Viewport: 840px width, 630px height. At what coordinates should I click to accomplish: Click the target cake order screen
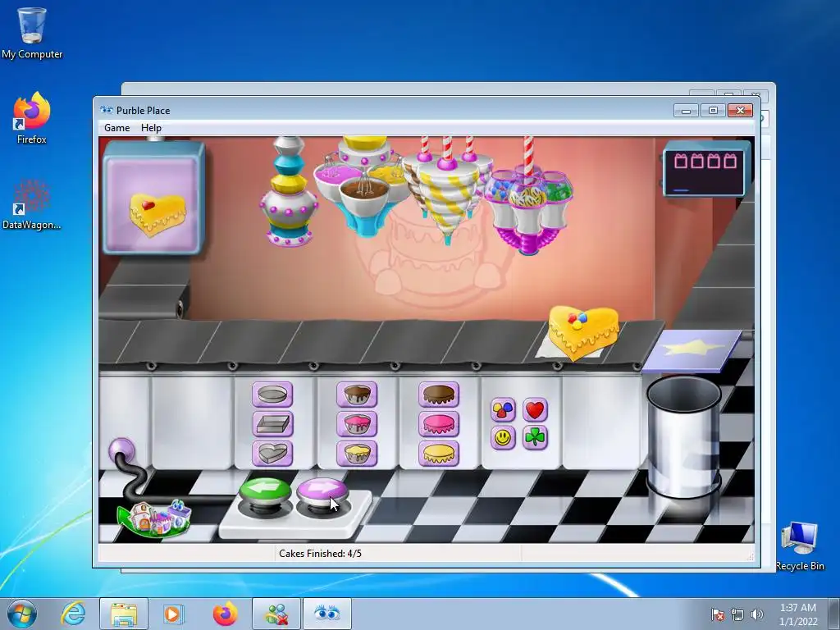[153, 198]
